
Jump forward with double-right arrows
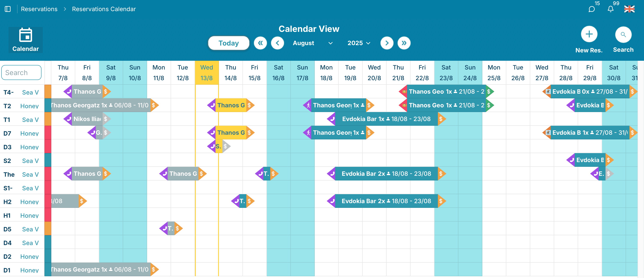(404, 43)
